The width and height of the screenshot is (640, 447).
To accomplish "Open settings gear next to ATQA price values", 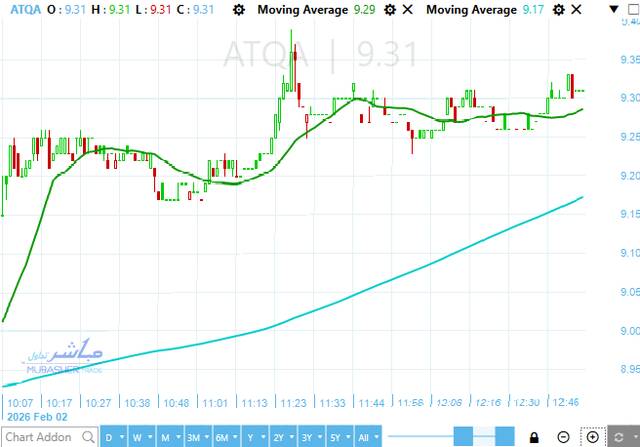I will [x=237, y=10].
